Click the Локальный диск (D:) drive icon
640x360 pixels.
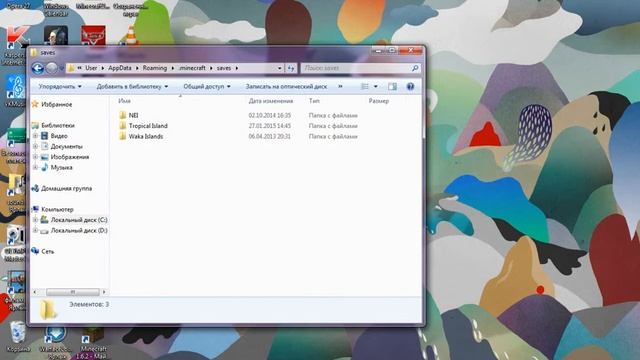coord(44,231)
